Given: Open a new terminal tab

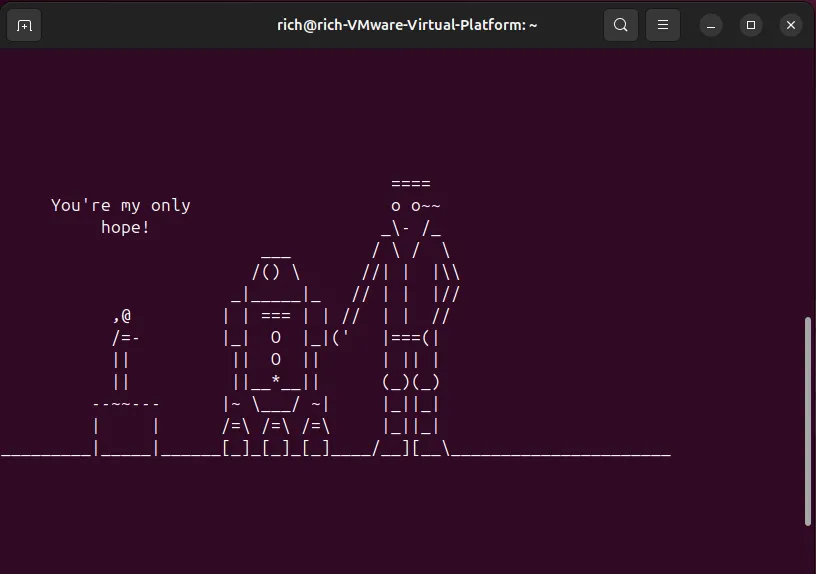Looking at the screenshot, I should click(x=25, y=25).
